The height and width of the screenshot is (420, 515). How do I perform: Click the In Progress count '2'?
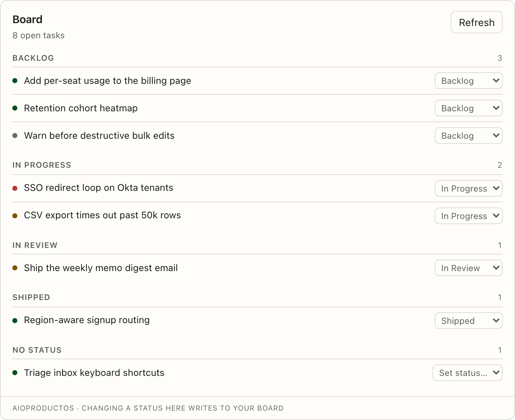point(500,165)
